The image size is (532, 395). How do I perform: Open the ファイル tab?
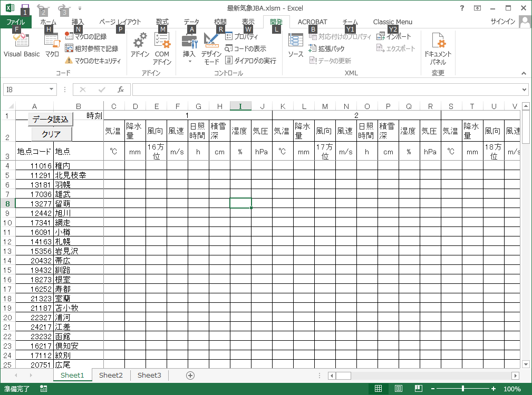point(16,22)
